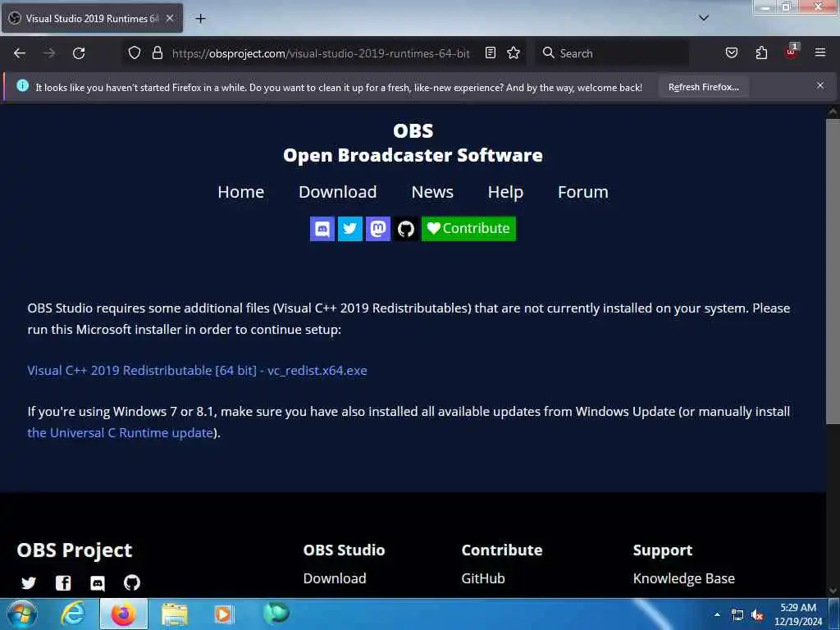Image resolution: width=840 pixels, height=630 pixels.
Task: Close the Visual Studio 2019 Runtimes tab
Action: (170, 18)
